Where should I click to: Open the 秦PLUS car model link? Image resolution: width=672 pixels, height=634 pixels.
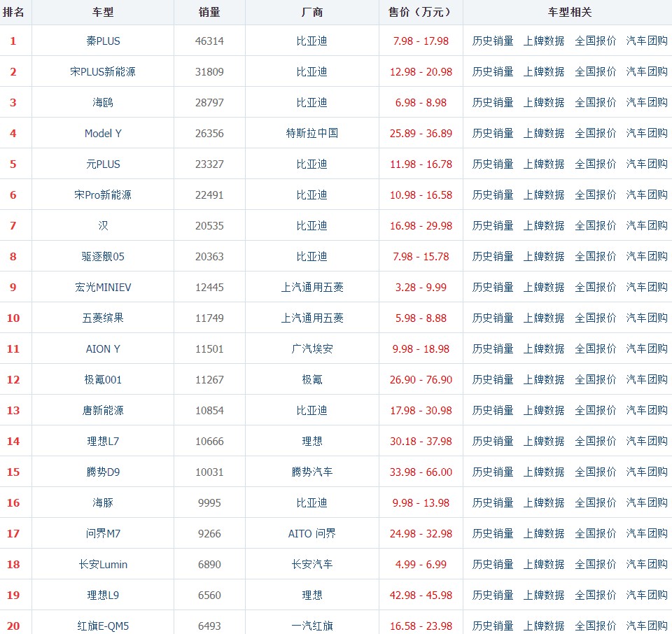103,41
